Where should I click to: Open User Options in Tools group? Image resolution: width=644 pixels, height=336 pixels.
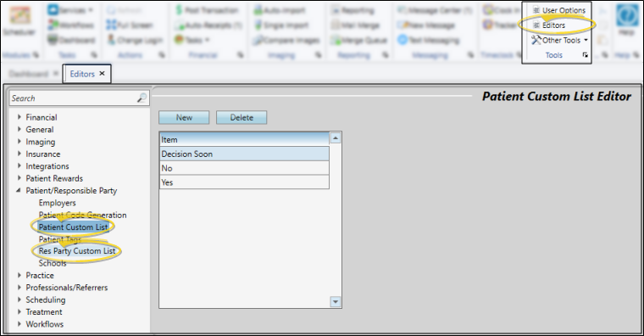tap(559, 10)
